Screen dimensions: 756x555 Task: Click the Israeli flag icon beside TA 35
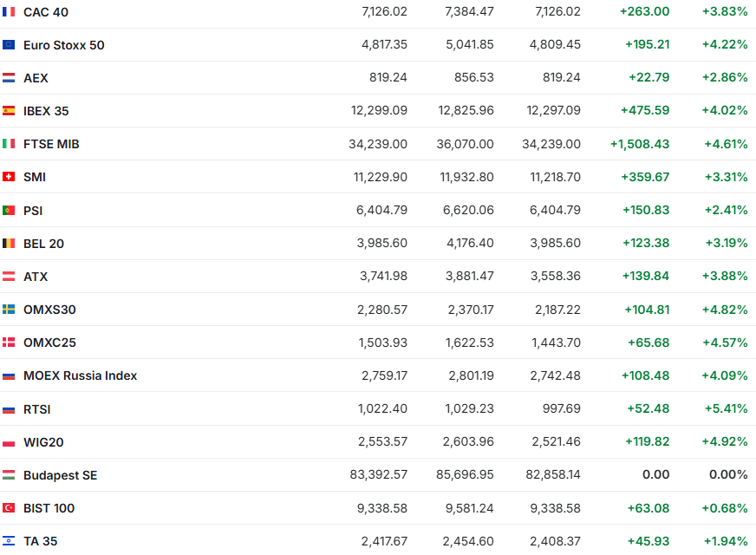[9, 541]
